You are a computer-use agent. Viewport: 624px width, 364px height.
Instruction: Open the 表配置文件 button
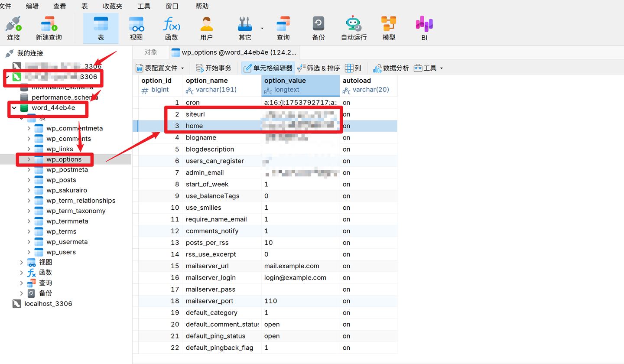tap(157, 68)
